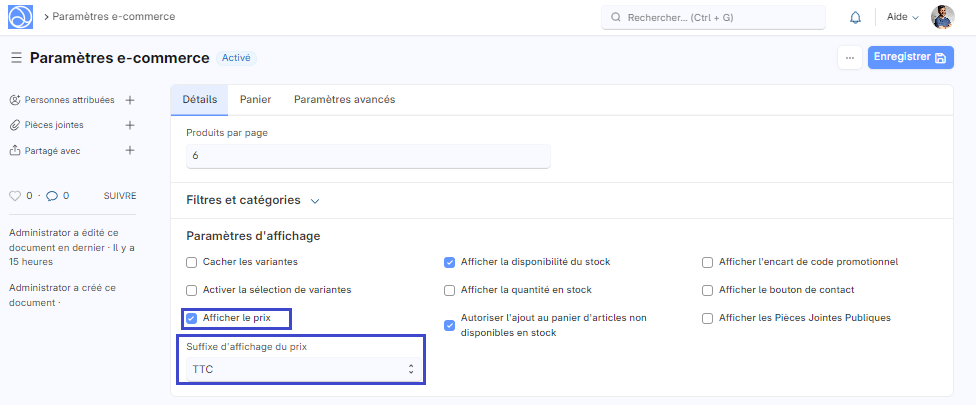Open the Aide dropdown menu
The image size is (976, 405).
click(x=902, y=17)
